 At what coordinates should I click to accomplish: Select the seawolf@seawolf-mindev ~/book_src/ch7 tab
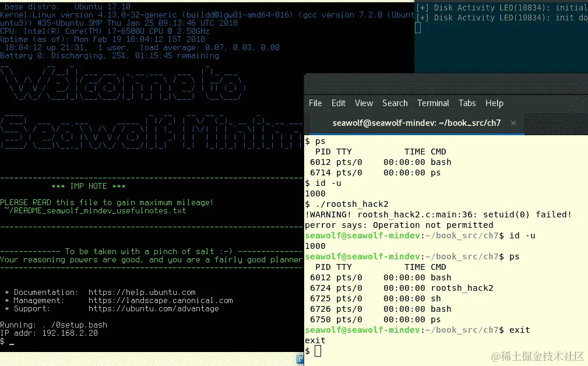(x=416, y=123)
